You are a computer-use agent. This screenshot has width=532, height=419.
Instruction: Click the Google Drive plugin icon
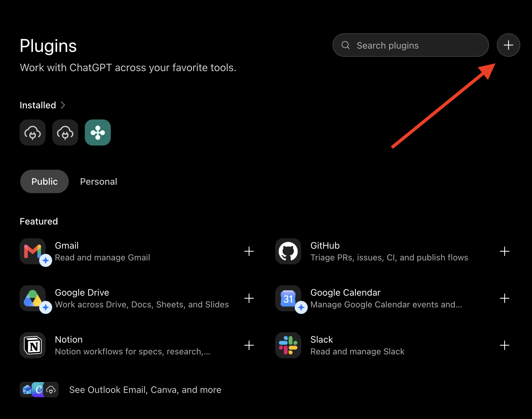pyautogui.click(x=33, y=298)
